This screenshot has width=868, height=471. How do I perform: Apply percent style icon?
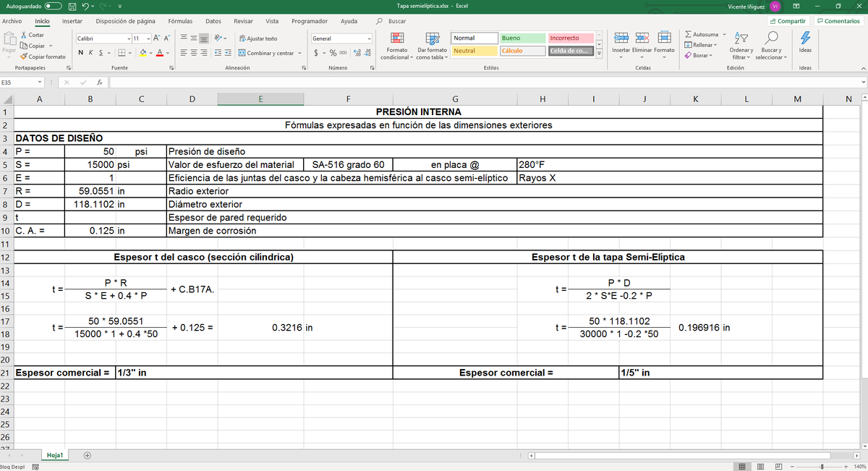point(333,53)
